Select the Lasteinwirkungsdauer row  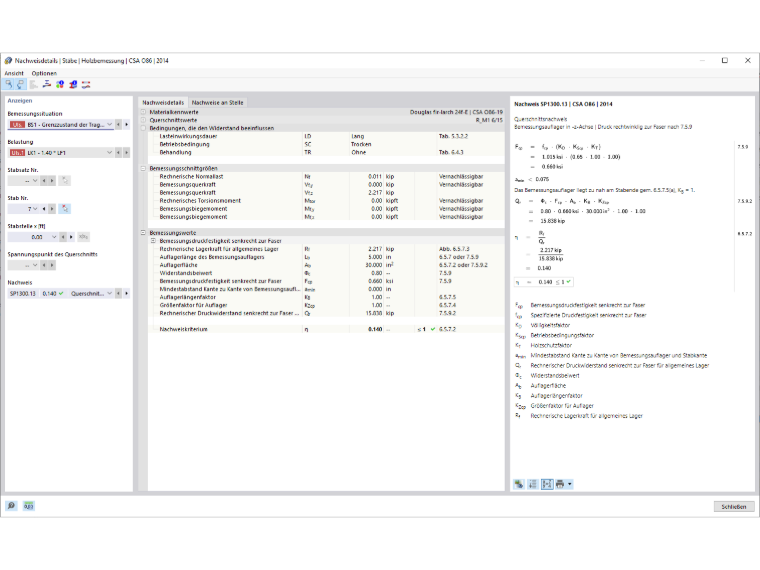326,136
